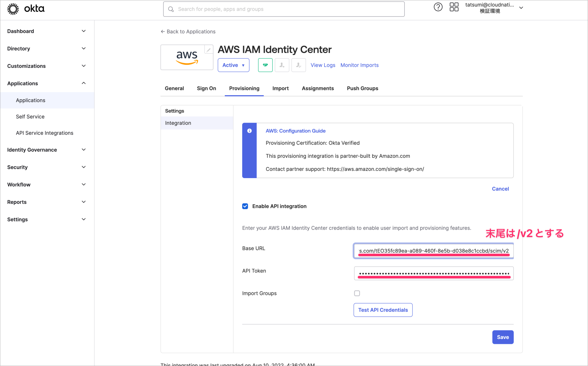This screenshot has height=366, width=588.
Task: Open the AWS: Configuration Guide link
Action: 295,131
